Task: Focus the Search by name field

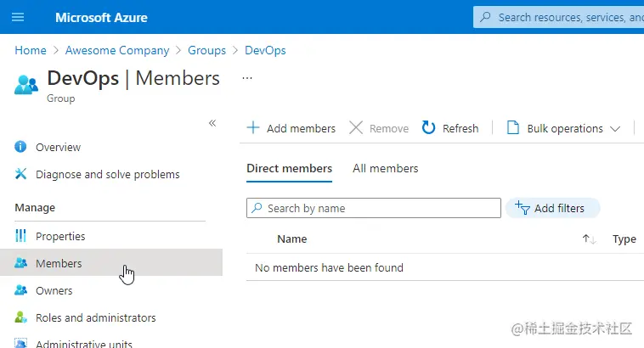Action: (x=374, y=208)
